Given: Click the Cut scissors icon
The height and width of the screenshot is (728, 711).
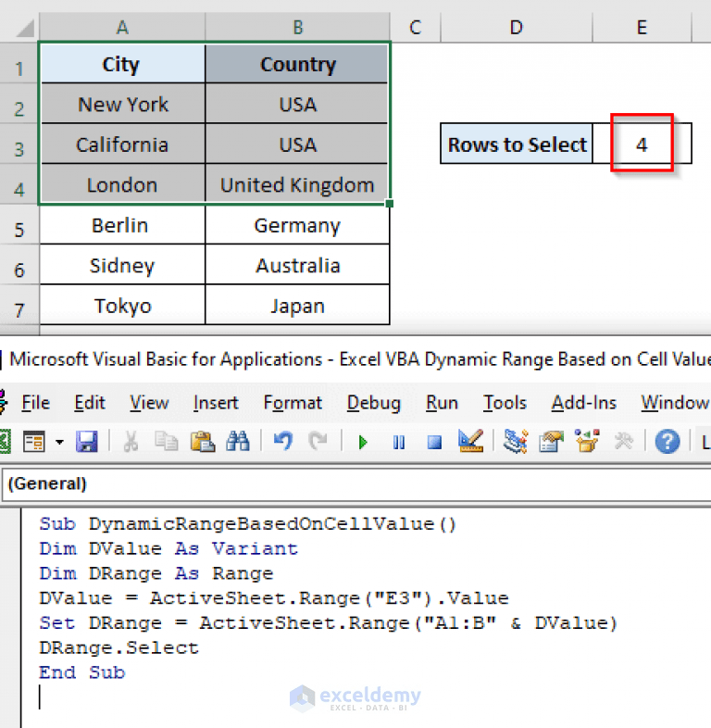Looking at the screenshot, I should 131,441.
